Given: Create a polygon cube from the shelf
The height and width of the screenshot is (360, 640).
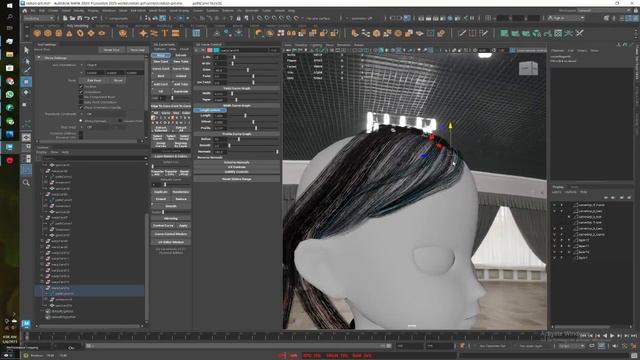Looking at the screenshot, I should pos(48,33).
